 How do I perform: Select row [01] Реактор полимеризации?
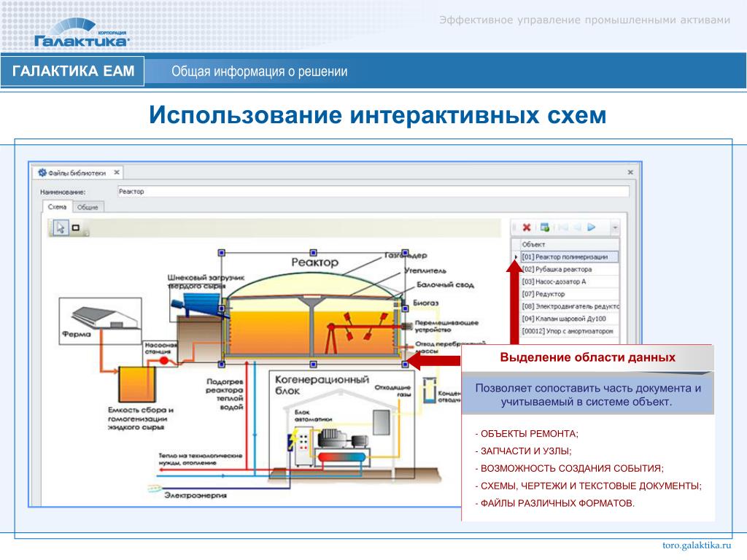pyautogui.click(x=569, y=257)
